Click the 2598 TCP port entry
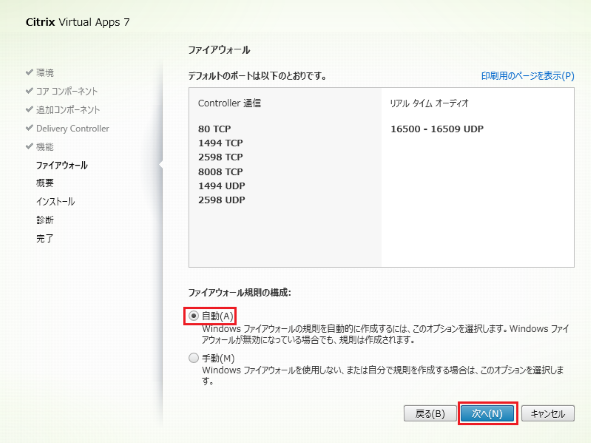Image resolution: width=591 pixels, height=443 pixels. point(220,157)
